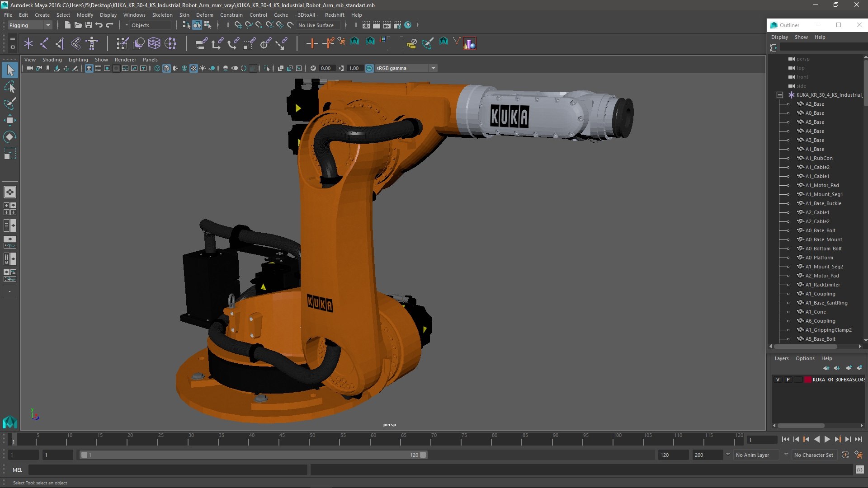Click the Create Locator shelf icon
Screen dimensions: 868x488
click(28, 43)
